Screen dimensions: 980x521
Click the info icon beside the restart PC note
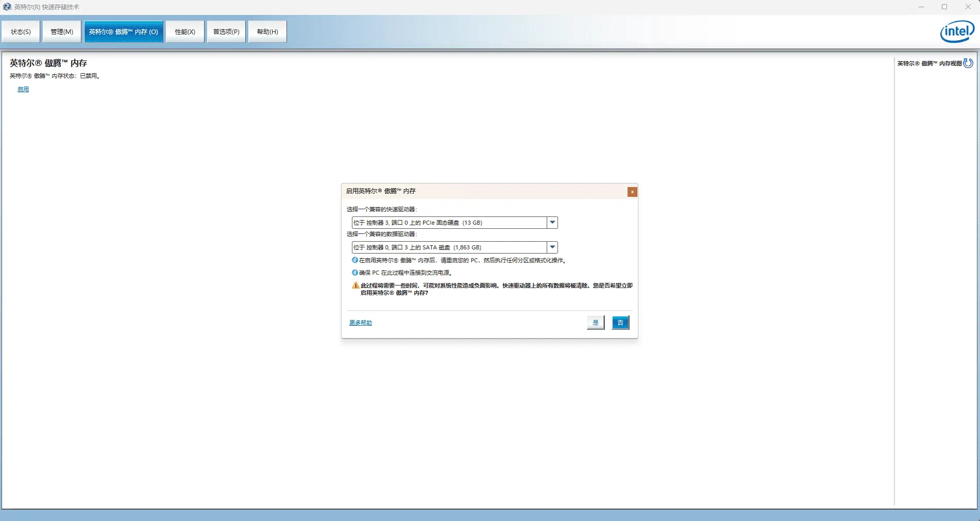pyautogui.click(x=355, y=260)
